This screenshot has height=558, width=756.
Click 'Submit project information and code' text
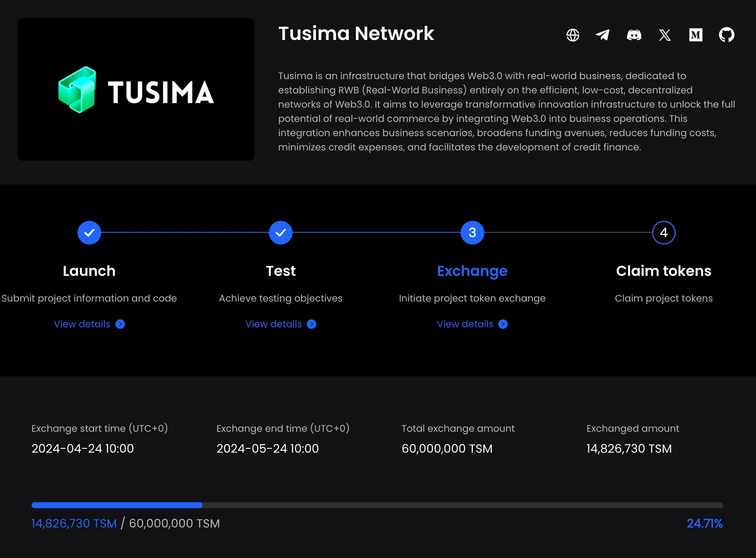[89, 298]
